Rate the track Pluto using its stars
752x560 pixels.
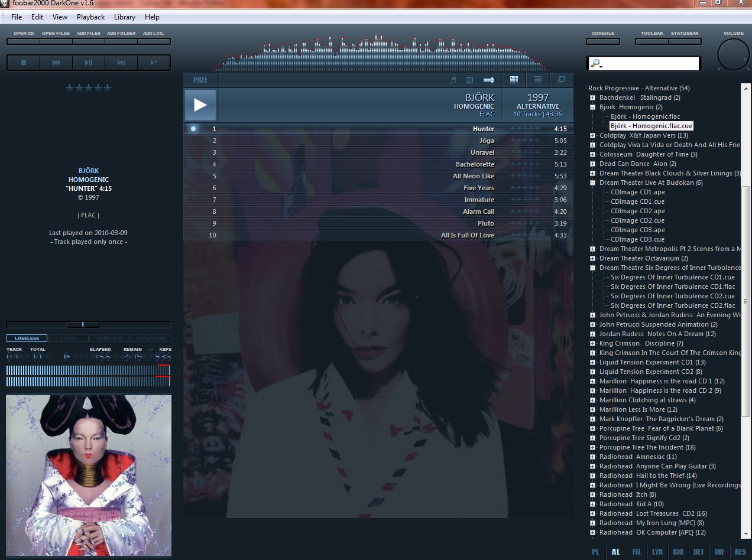coord(525,223)
